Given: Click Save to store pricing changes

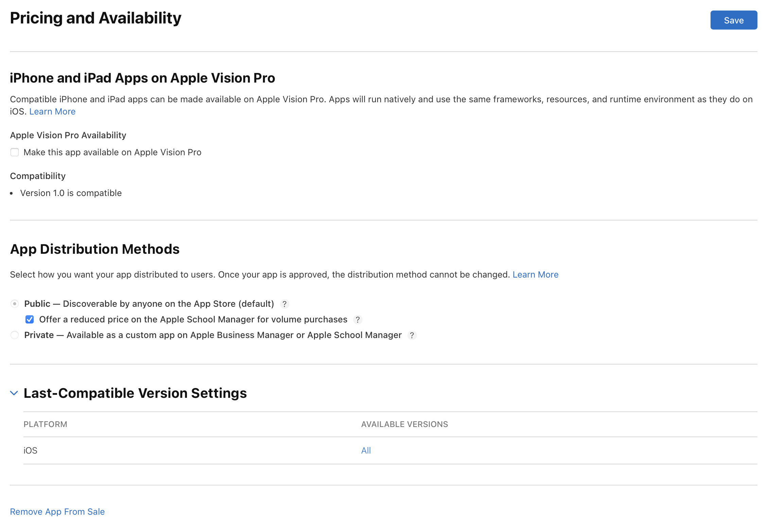Looking at the screenshot, I should [733, 20].
